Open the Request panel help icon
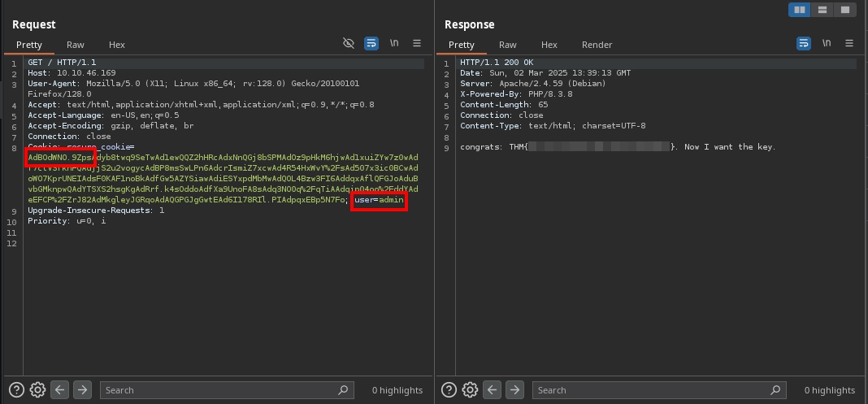This screenshot has width=868, height=404. [x=15, y=390]
